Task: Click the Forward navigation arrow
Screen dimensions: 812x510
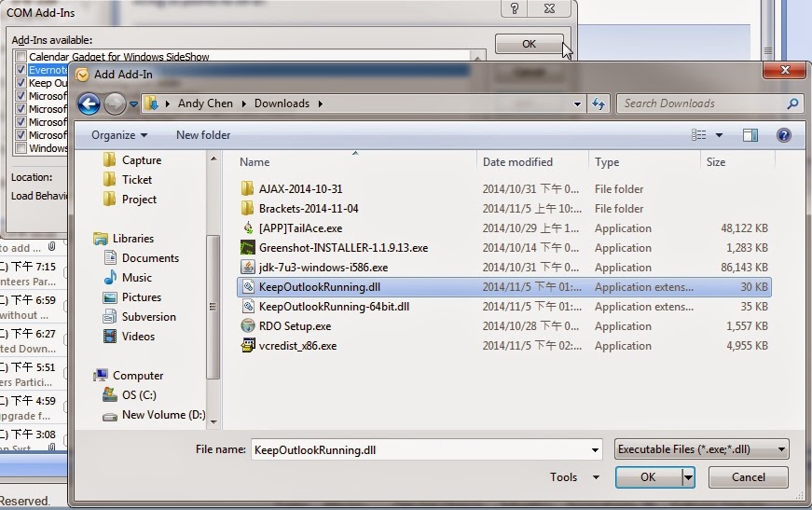Action: pyautogui.click(x=115, y=104)
